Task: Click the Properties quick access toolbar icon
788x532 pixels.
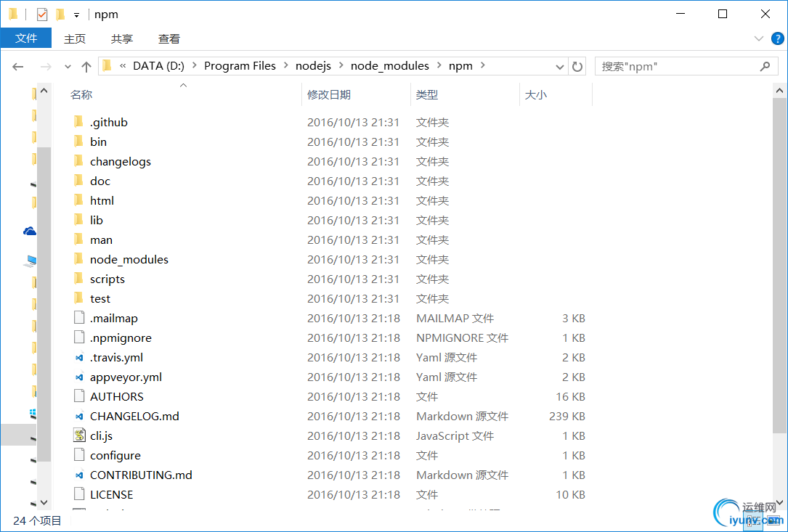Action: tap(42, 15)
